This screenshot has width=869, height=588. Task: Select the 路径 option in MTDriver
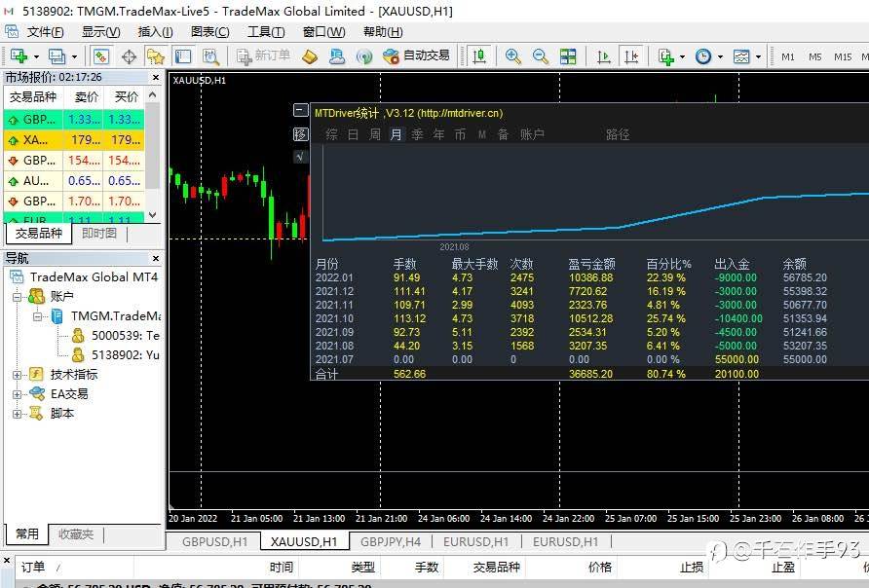click(x=618, y=134)
